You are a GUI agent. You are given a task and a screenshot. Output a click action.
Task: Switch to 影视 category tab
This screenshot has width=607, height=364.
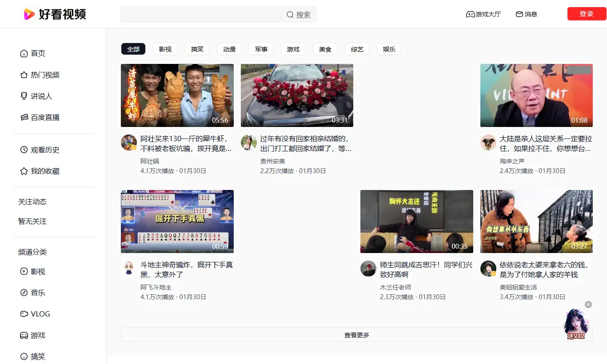click(165, 49)
